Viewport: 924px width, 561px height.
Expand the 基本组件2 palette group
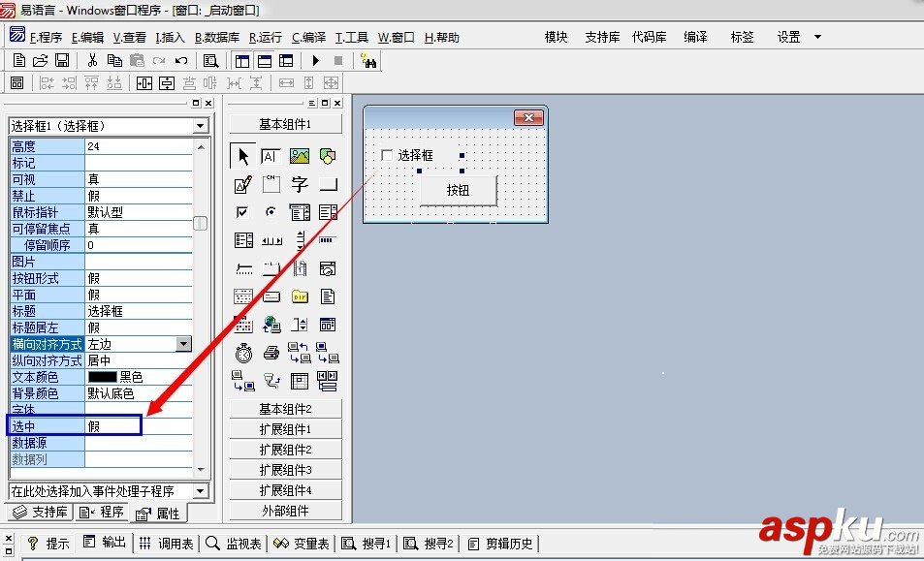(x=285, y=409)
